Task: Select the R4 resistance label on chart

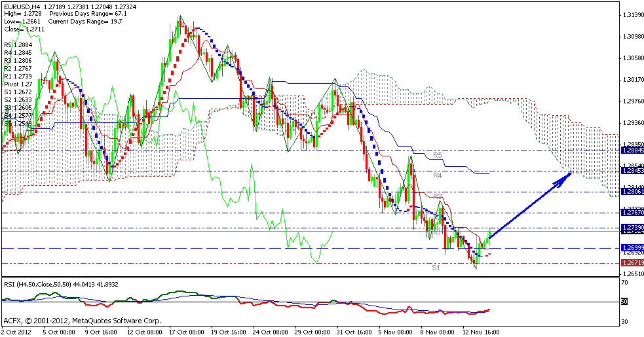Action: point(438,176)
